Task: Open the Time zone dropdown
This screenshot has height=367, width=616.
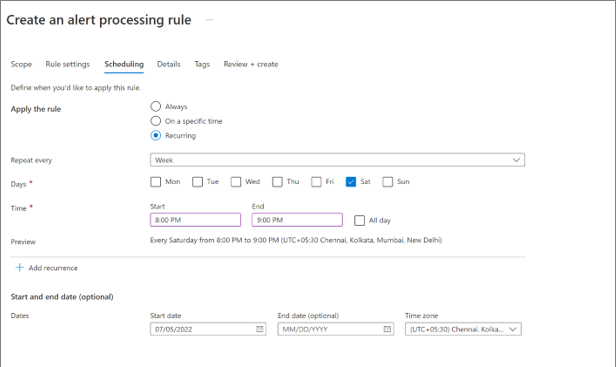Action: click(x=463, y=329)
